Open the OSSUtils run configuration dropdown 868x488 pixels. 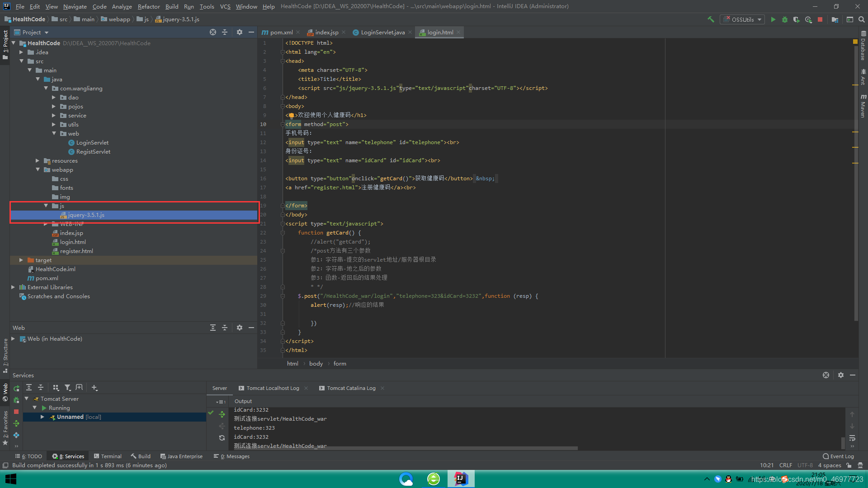pyautogui.click(x=742, y=19)
